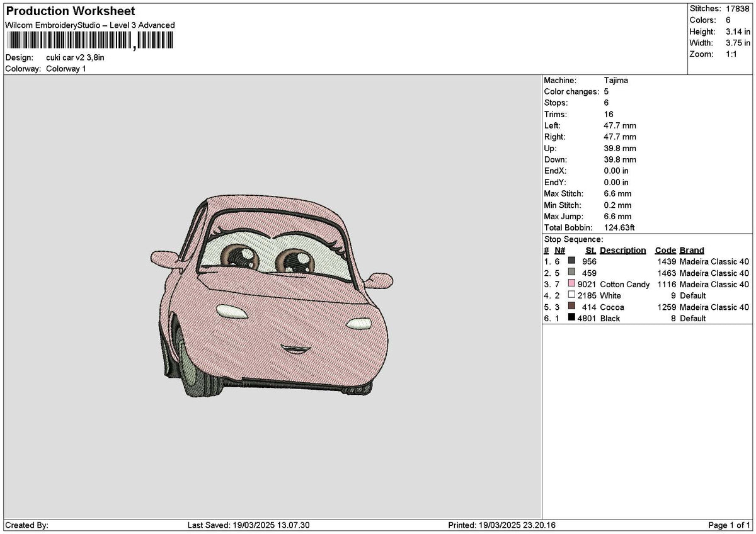Click the thread code 1439
The image size is (756, 534).
pos(667,261)
